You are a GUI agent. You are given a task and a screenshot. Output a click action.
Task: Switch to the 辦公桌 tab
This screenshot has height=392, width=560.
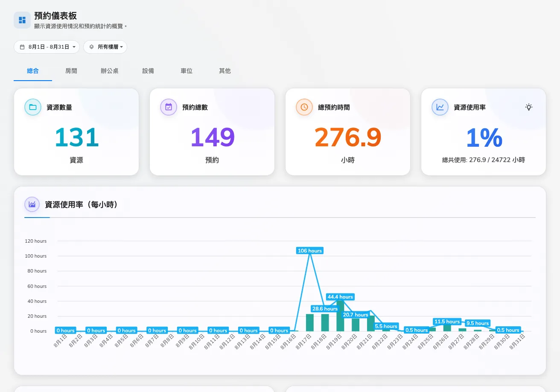(x=110, y=71)
